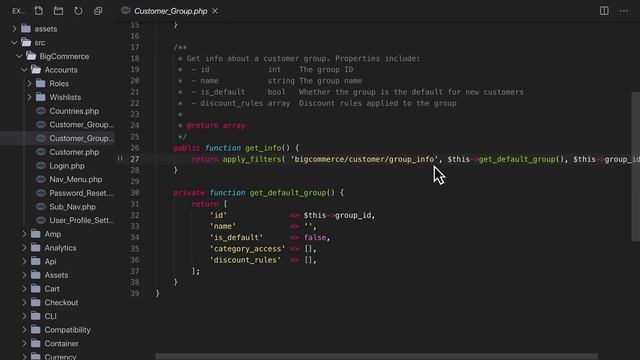Click line number 27 in gutter
Image resolution: width=640 pixels, height=360 pixels.
(135, 159)
